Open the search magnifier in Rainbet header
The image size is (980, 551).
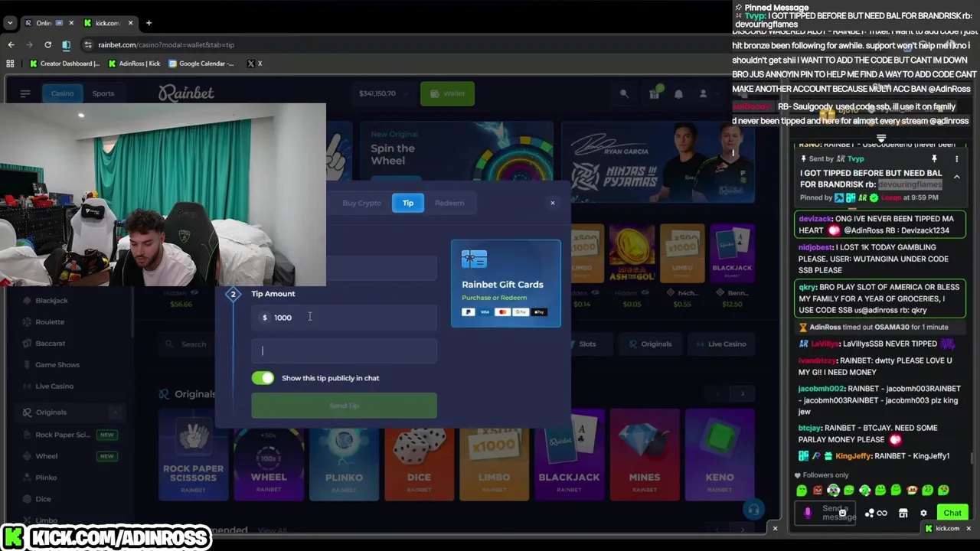tap(624, 93)
